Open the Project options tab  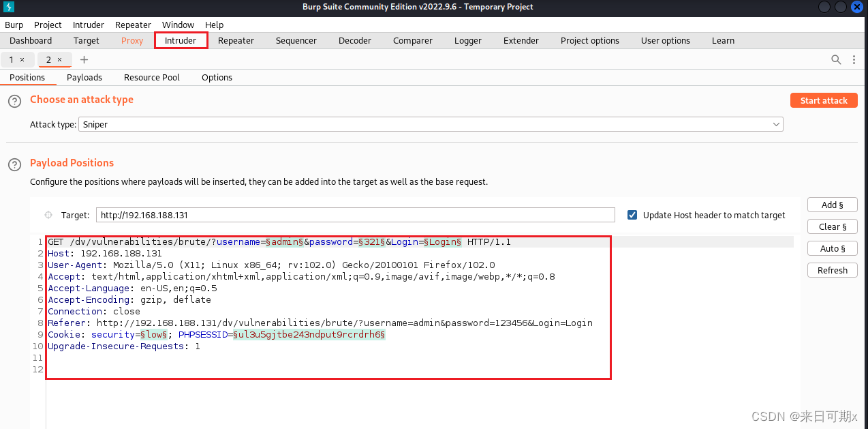[590, 40]
